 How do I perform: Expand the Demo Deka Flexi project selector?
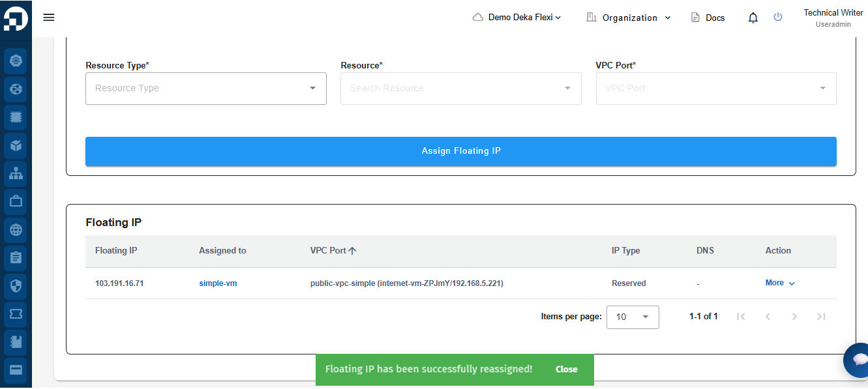coord(516,18)
